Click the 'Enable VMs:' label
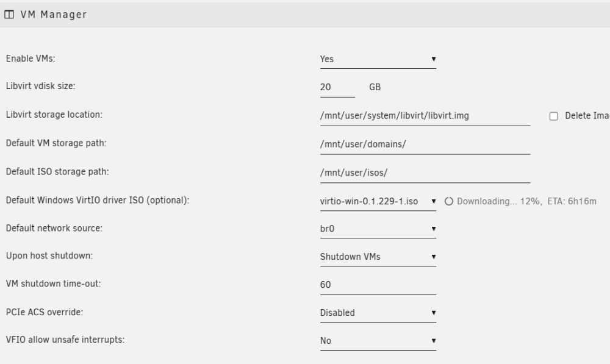The height and width of the screenshot is (364, 610). (30, 59)
